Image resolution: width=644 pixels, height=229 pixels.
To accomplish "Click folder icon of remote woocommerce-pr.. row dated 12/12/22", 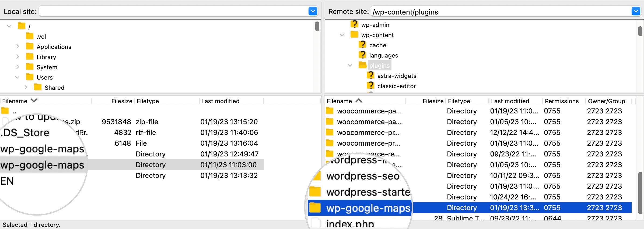I will tap(330, 132).
